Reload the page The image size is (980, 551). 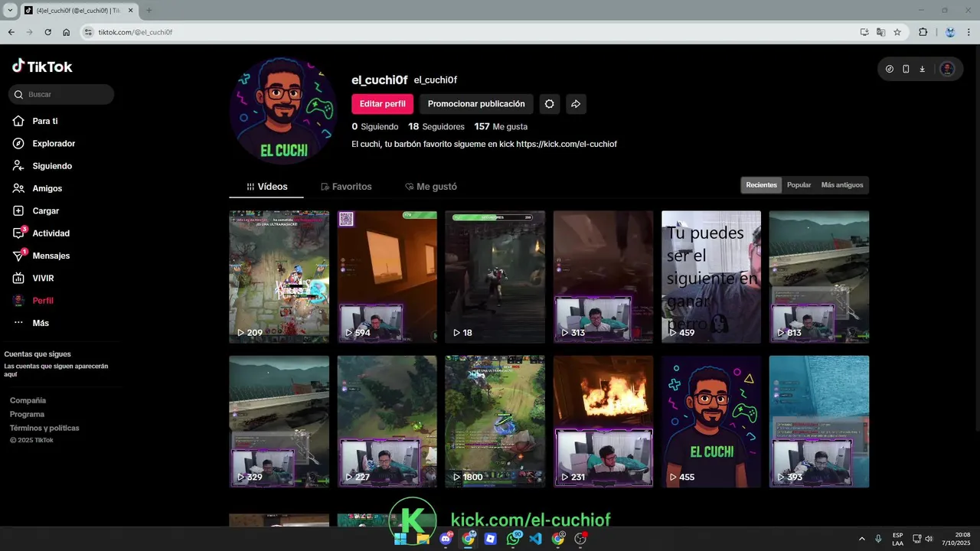[x=47, y=32]
